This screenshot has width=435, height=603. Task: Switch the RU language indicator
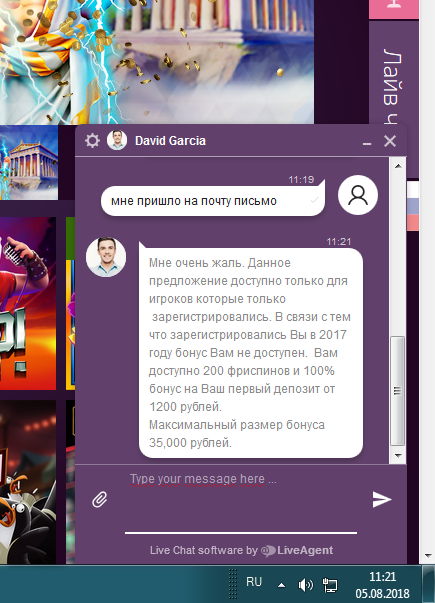[x=254, y=581]
